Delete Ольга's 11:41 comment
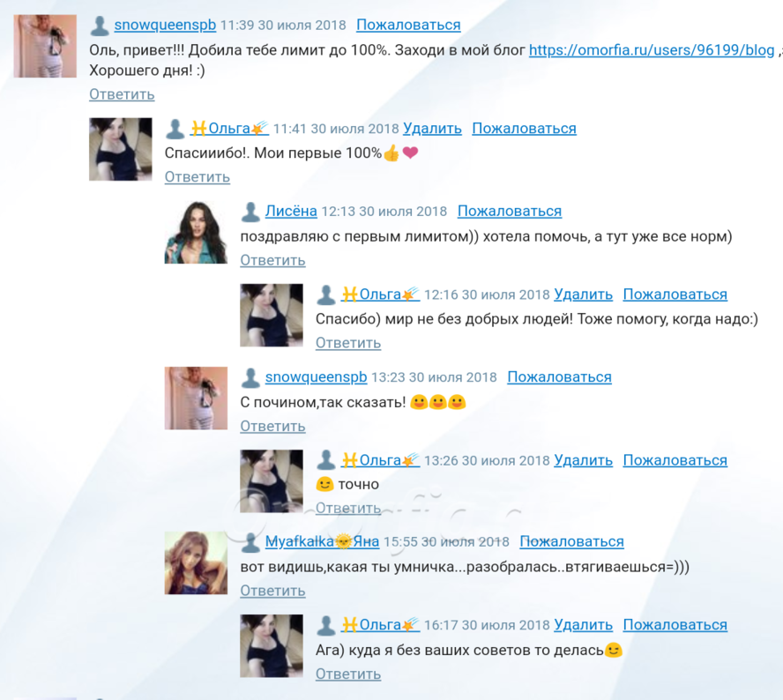Viewport: 783px width, 700px height. coord(432,129)
